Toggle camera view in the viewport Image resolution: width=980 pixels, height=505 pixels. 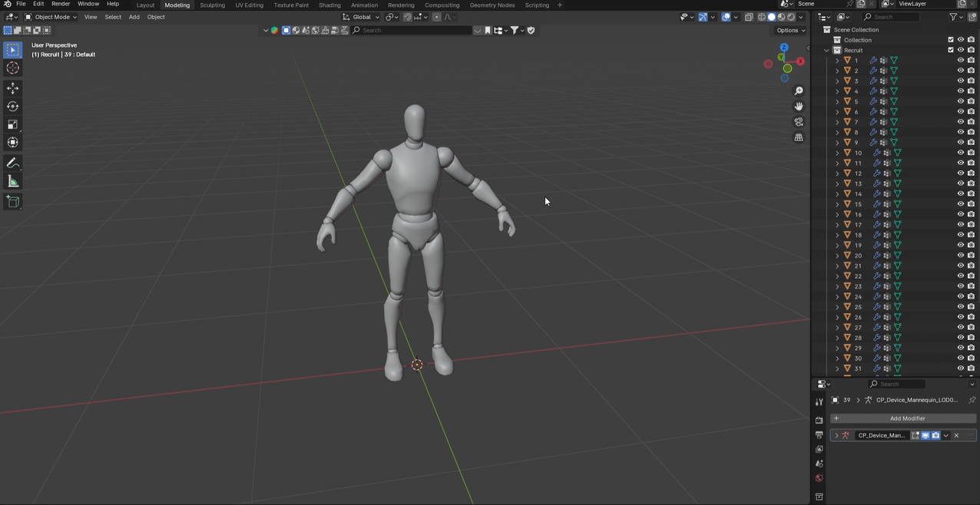tap(799, 122)
